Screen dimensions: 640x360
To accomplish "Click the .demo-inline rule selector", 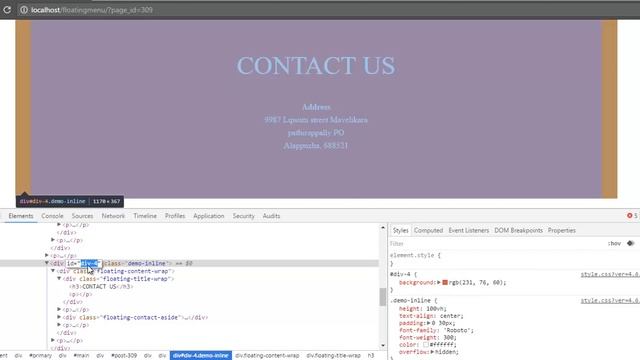I will tap(410, 300).
